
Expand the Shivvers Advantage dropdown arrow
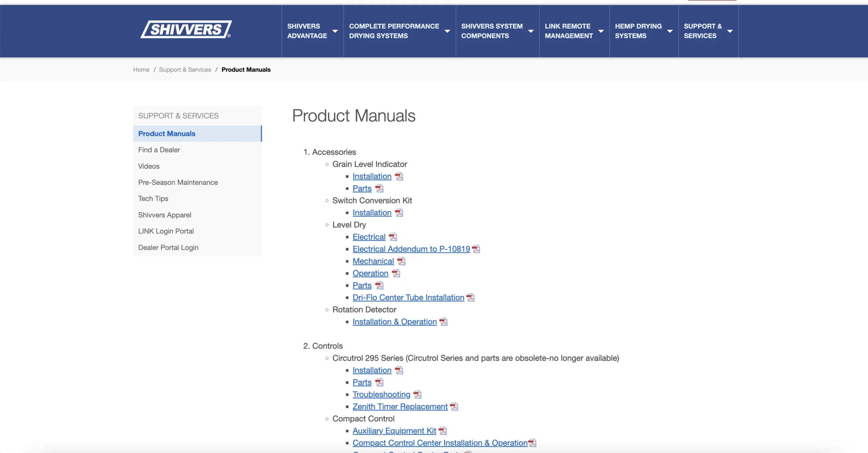335,31
